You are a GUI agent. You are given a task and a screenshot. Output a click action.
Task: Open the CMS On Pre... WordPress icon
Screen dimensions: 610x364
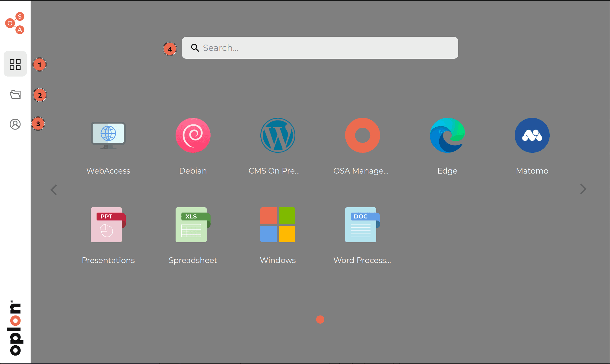[278, 135]
